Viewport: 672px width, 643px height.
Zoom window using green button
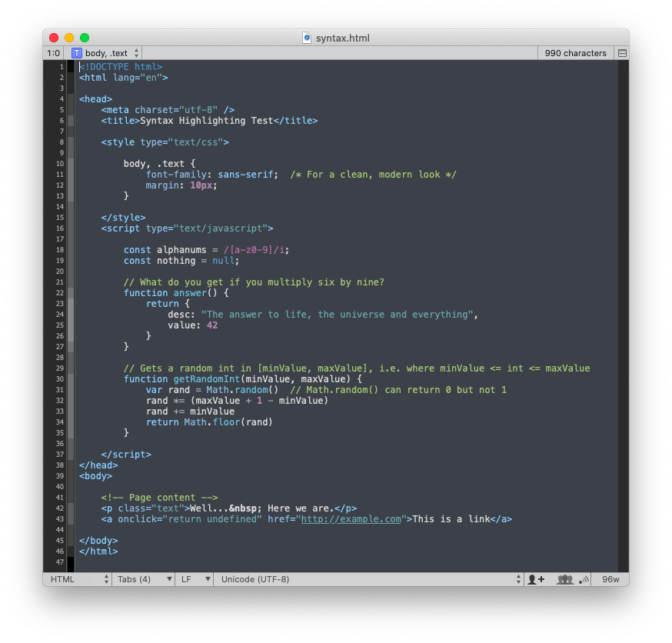pos(85,38)
